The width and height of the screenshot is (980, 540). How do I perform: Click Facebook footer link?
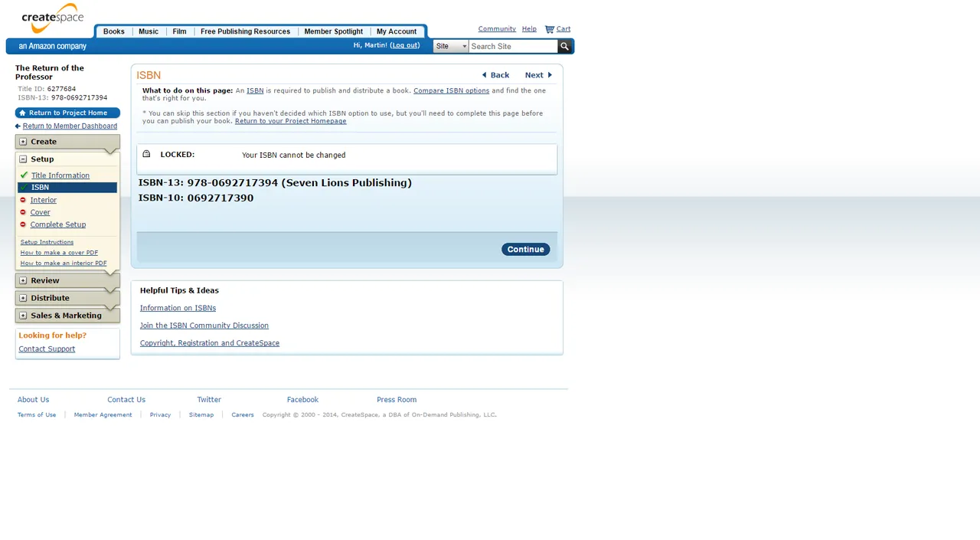tap(302, 400)
